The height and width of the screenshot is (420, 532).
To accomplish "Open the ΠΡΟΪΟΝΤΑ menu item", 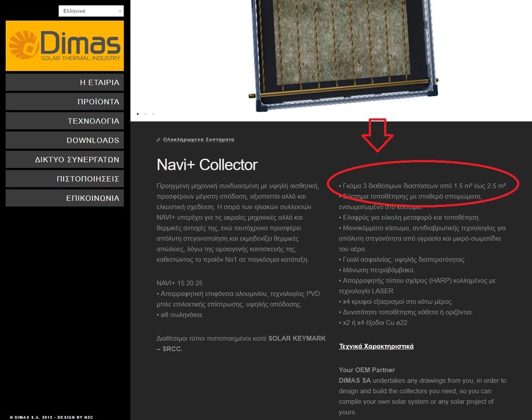I will tap(65, 102).
